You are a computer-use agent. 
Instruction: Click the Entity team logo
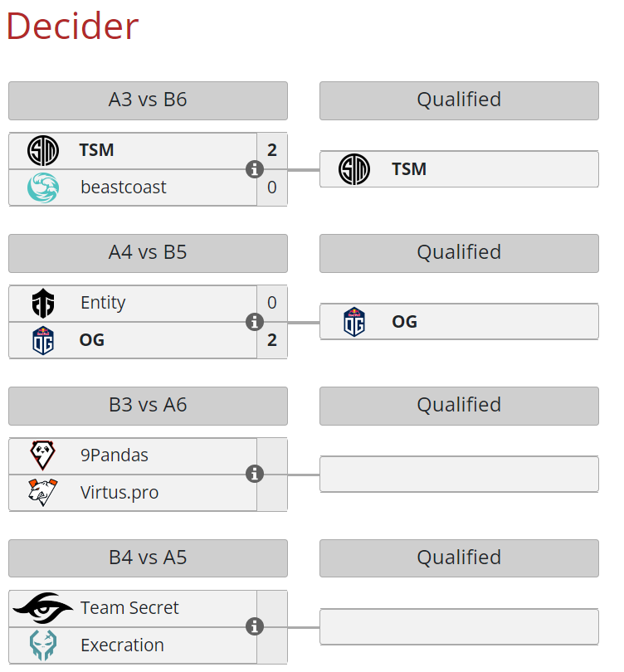[x=43, y=303]
